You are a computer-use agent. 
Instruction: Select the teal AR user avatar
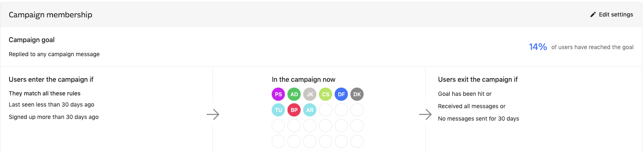pos(310,110)
